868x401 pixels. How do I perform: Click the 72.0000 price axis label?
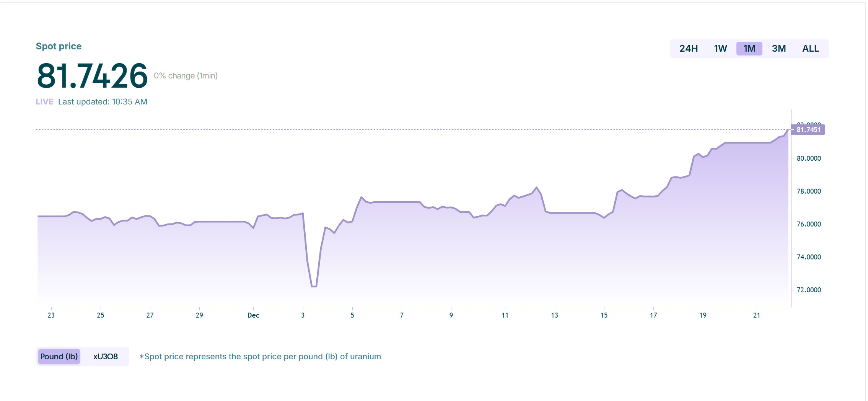(808, 290)
